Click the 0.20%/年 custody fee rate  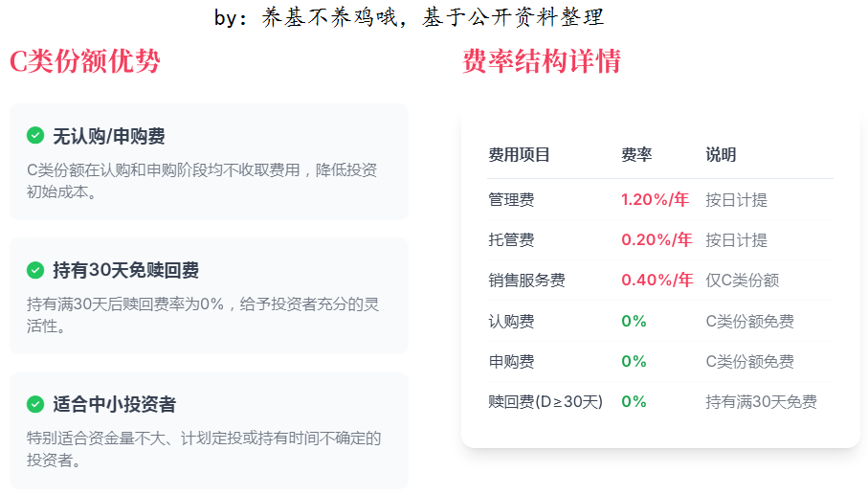coord(657,239)
